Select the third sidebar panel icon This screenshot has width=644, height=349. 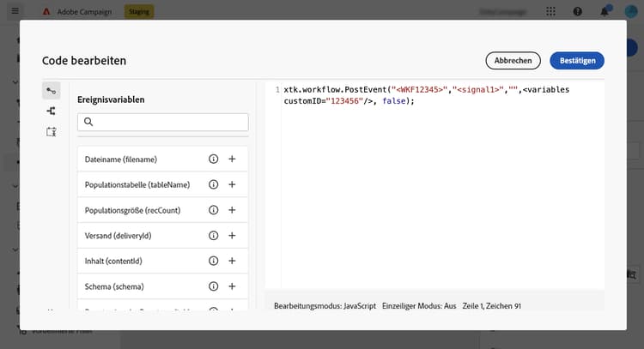click(52, 131)
